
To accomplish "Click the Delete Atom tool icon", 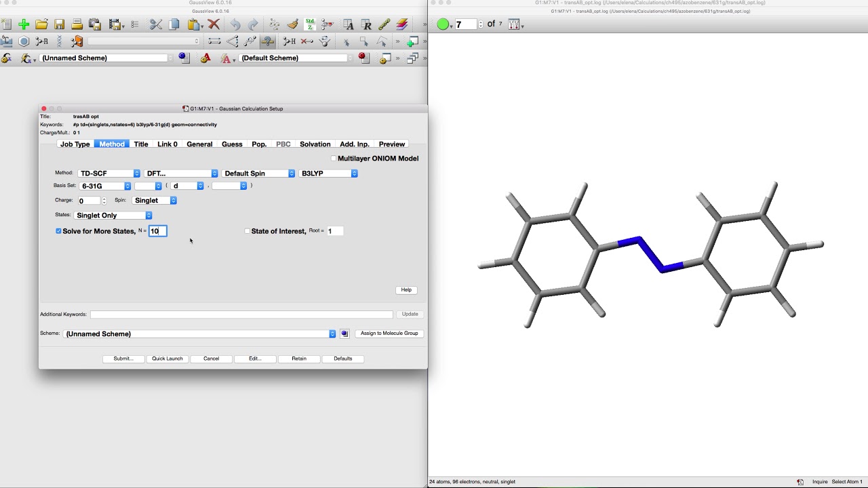I will 307,41.
